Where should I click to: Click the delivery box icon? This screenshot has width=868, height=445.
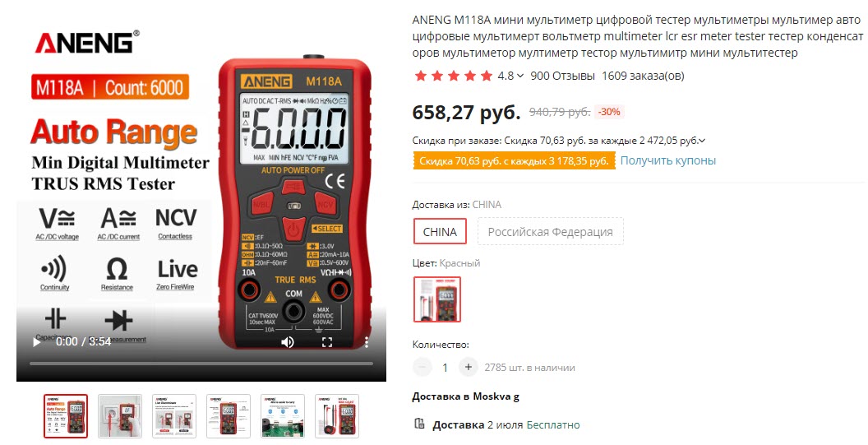coord(419,424)
